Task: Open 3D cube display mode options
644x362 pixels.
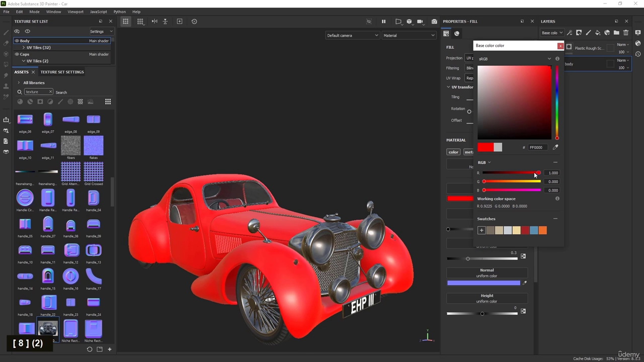Action: [x=410, y=22]
